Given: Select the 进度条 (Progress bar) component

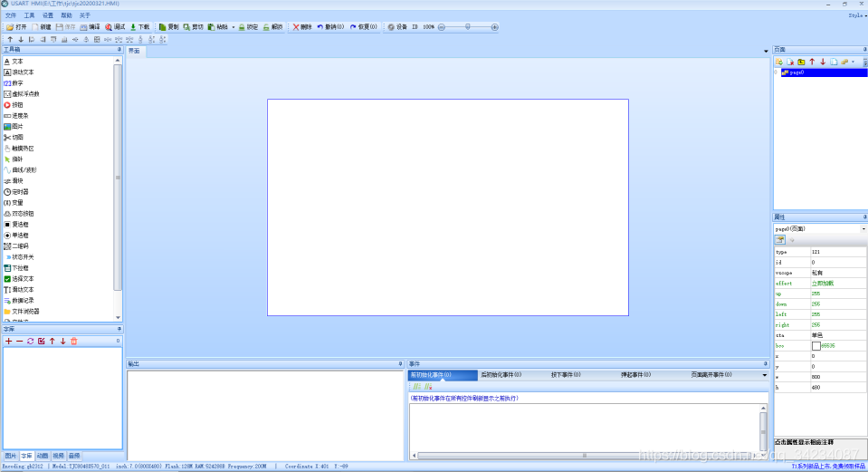Looking at the screenshot, I should tap(16, 116).
